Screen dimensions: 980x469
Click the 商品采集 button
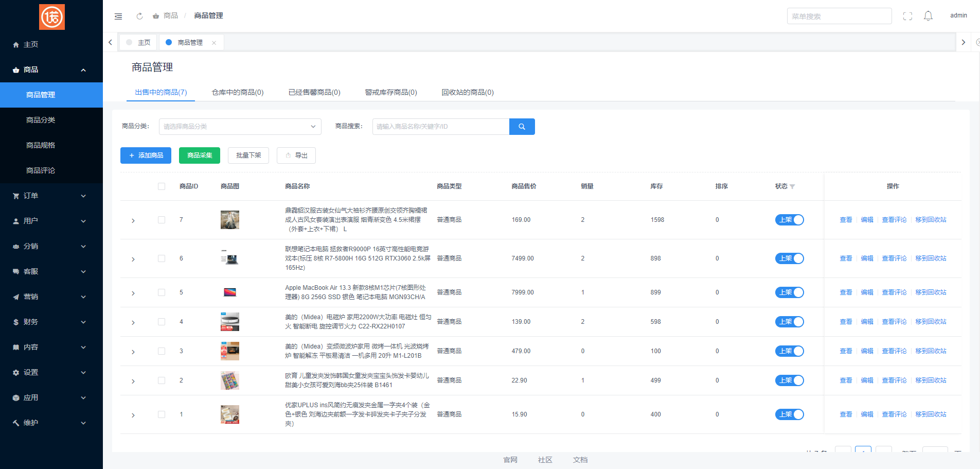(199, 155)
